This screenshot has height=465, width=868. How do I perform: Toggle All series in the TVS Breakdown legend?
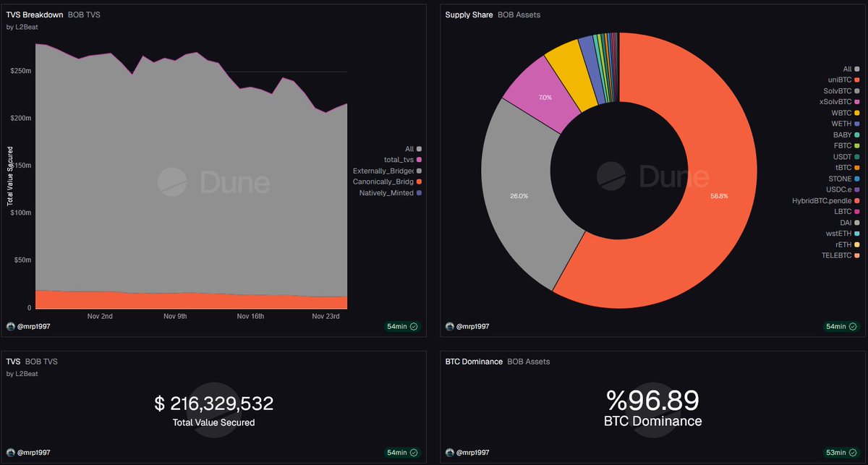(x=413, y=148)
